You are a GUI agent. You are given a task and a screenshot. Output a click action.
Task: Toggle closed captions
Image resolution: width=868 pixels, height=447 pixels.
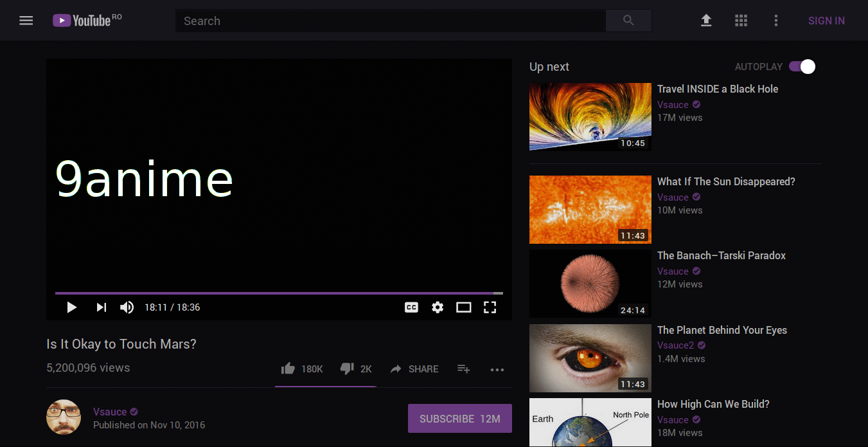click(411, 307)
